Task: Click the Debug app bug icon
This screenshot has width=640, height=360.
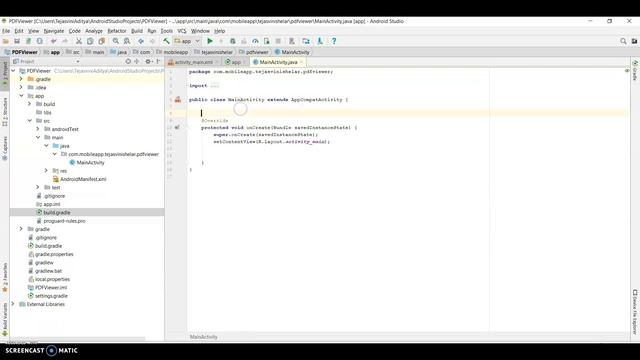Action: coord(233,41)
